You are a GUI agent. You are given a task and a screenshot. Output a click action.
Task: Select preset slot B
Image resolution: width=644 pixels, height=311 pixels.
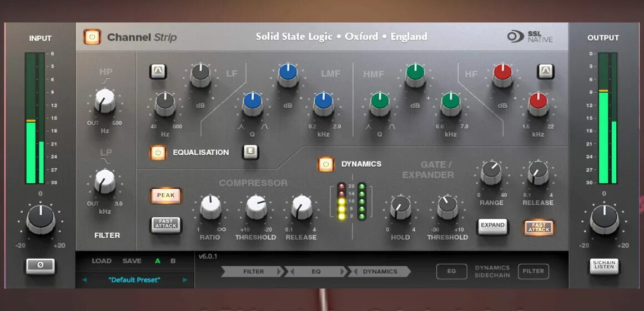[173, 261]
